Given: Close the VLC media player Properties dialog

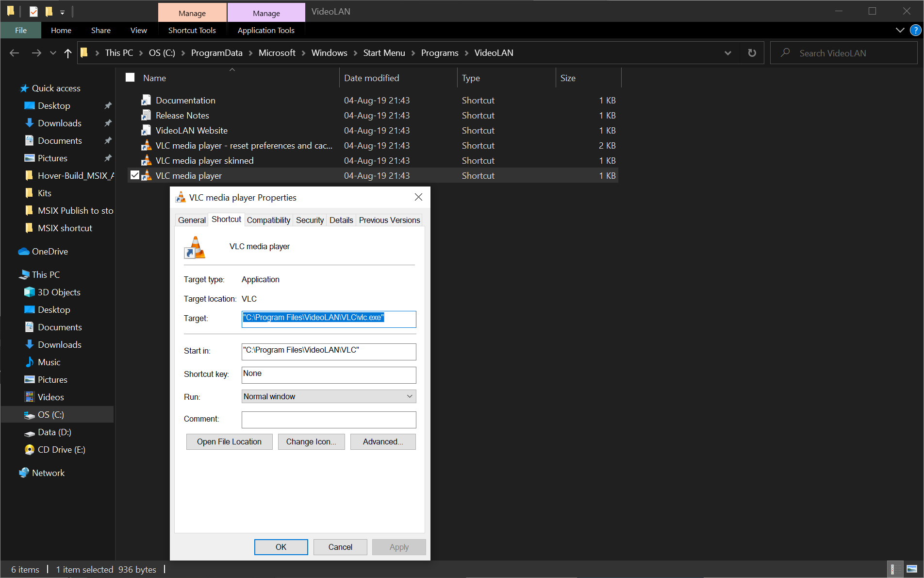Looking at the screenshot, I should click(x=418, y=197).
